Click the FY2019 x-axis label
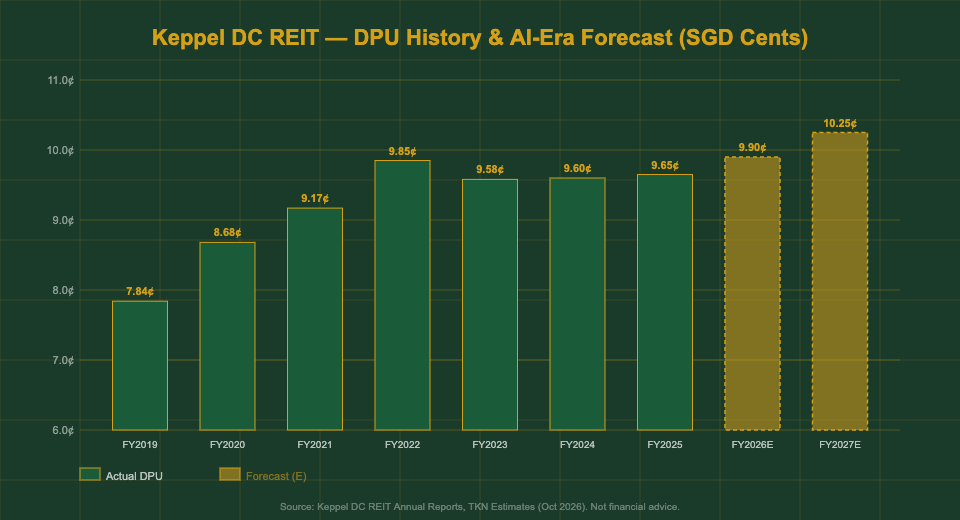960x520 pixels. [140, 445]
